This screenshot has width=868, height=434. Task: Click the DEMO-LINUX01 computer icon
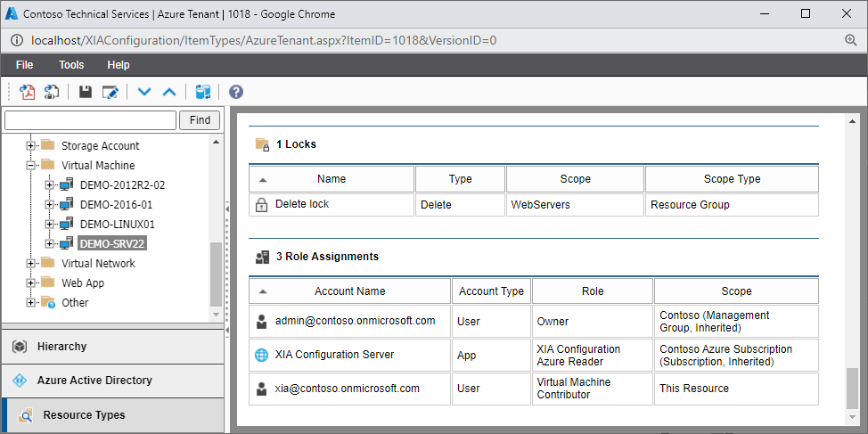click(x=67, y=224)
